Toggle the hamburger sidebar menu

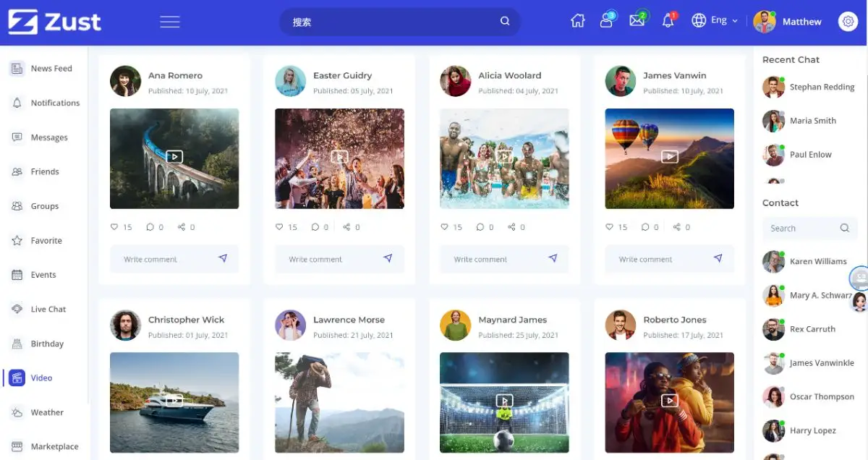[x=170, y=22]
